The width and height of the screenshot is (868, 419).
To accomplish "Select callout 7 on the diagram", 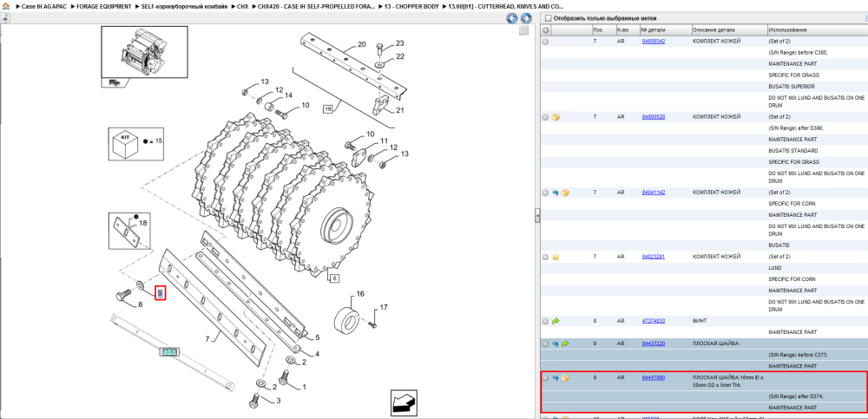I will point(207,338).
